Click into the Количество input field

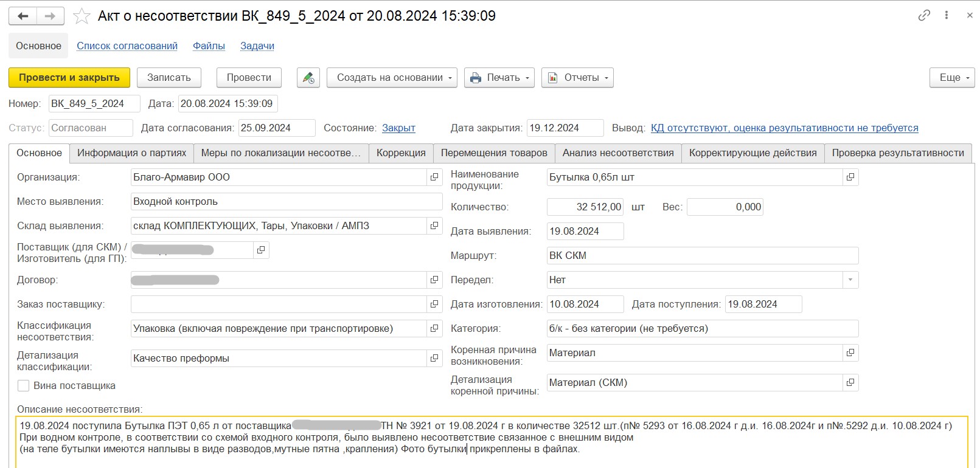(585, 207)
